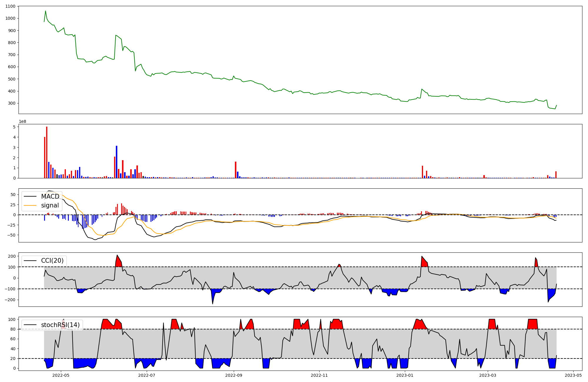Click the 600 price axis label
The height and width of the screenshot is (382, 588).
12,67
